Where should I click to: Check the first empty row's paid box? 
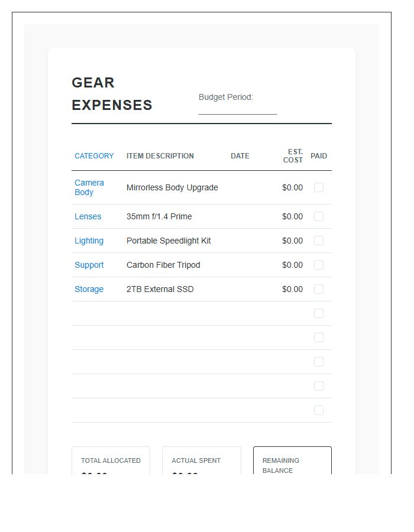click(x=319, y=313)
